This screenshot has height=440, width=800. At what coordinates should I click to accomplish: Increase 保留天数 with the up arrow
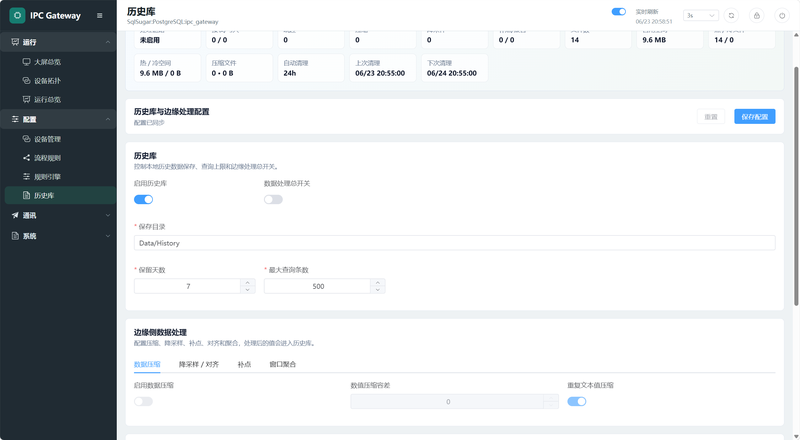[247, 282]
